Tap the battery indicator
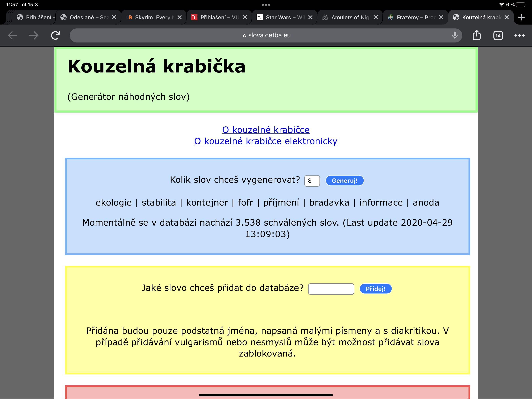 click(521, 4)
